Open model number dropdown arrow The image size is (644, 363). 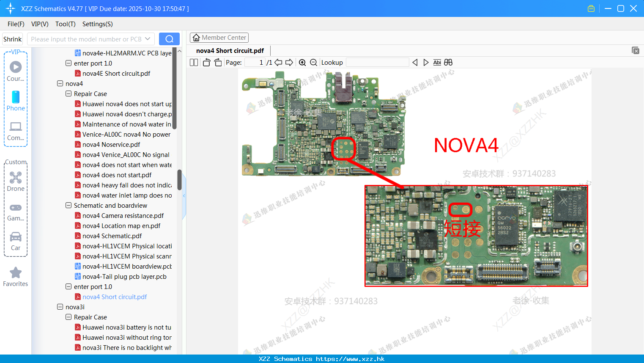(x=148, y=39)
